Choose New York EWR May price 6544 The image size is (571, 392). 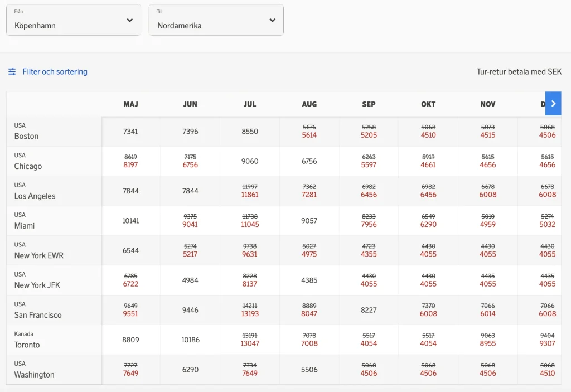click(x=130, y=251)
